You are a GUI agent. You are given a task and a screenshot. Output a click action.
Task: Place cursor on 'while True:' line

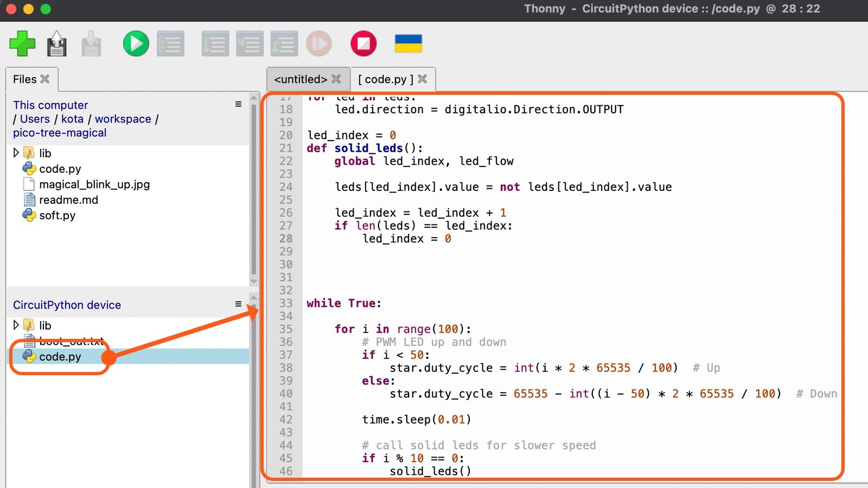click(x=344, y=303)
